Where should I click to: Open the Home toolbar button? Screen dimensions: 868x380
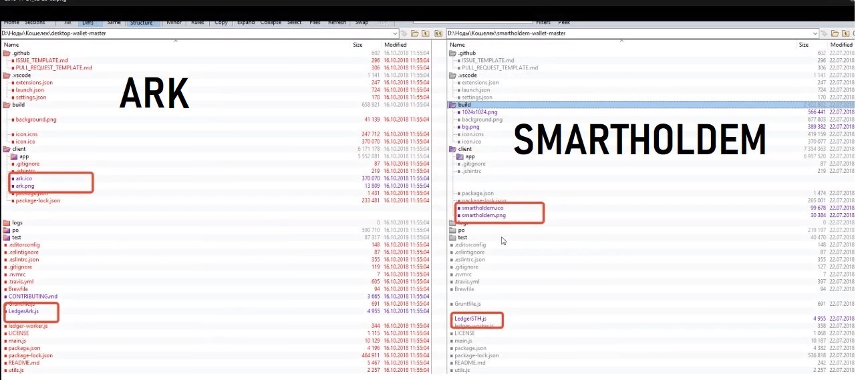pyautogui.click(x=11, y=23)
